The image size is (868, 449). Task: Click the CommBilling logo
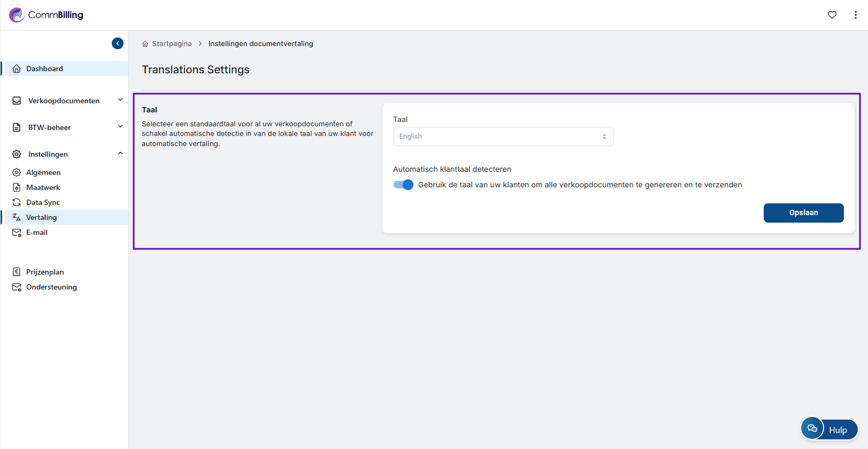click(46, 15)
